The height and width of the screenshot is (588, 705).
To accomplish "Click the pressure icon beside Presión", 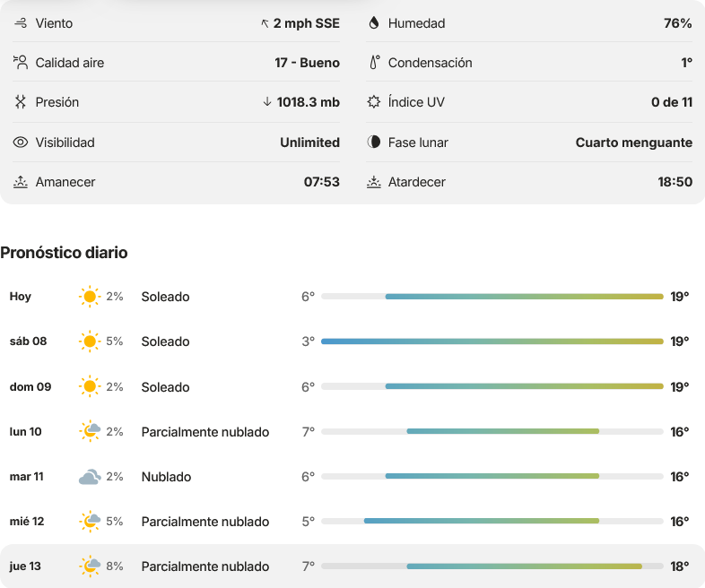I will pos(21,102).
